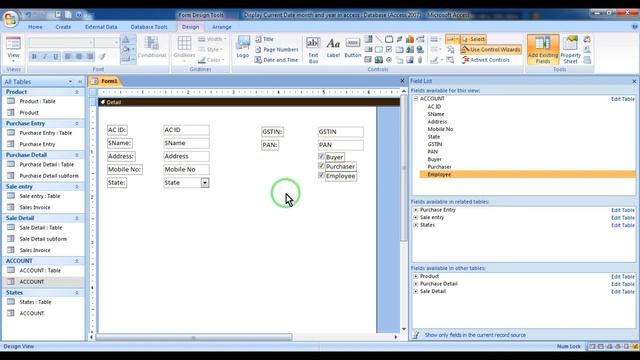Open the Property Sheet
Viewport: 640px width, 360px height.
pyautogui.click(x=570, y=49)
